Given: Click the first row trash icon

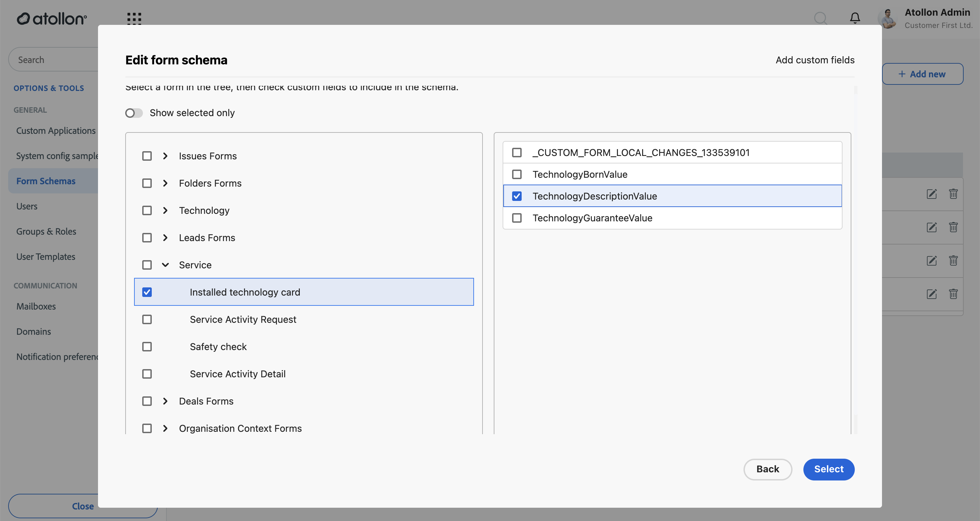Looking at the screenshot, I should pos(953,194).
